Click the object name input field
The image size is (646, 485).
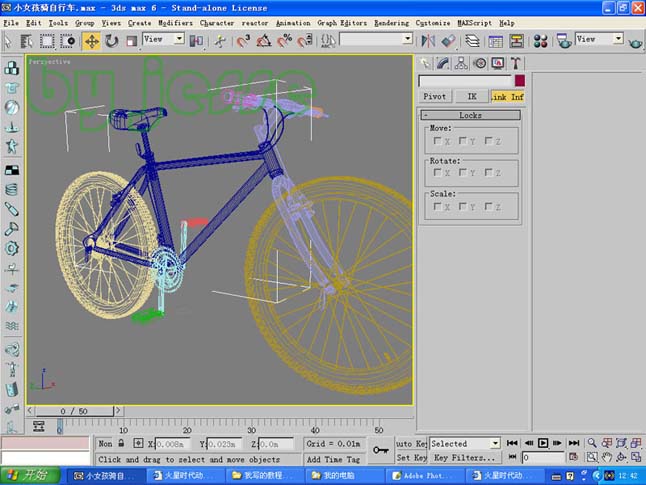coord(465,81)
